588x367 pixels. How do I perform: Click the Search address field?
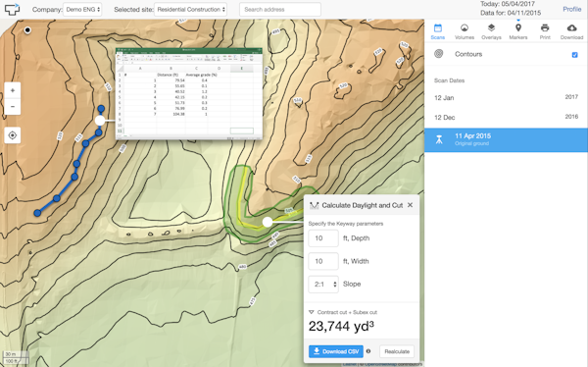[x=280, y=10]
